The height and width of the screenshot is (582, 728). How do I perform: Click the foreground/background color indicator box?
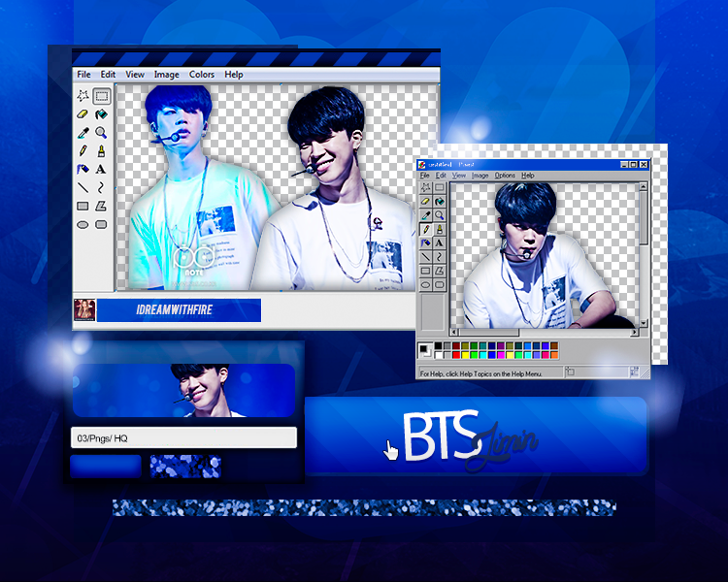point(425,350)
